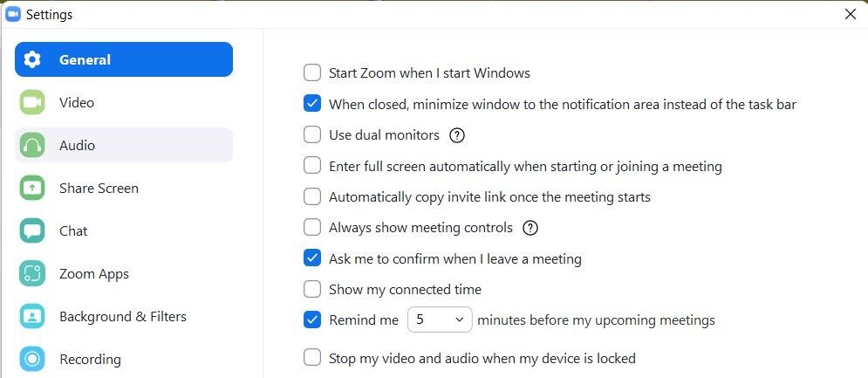Open the Zoom Apps icon
The width and height of the screenshot is (868, 378).
(32, 274)
